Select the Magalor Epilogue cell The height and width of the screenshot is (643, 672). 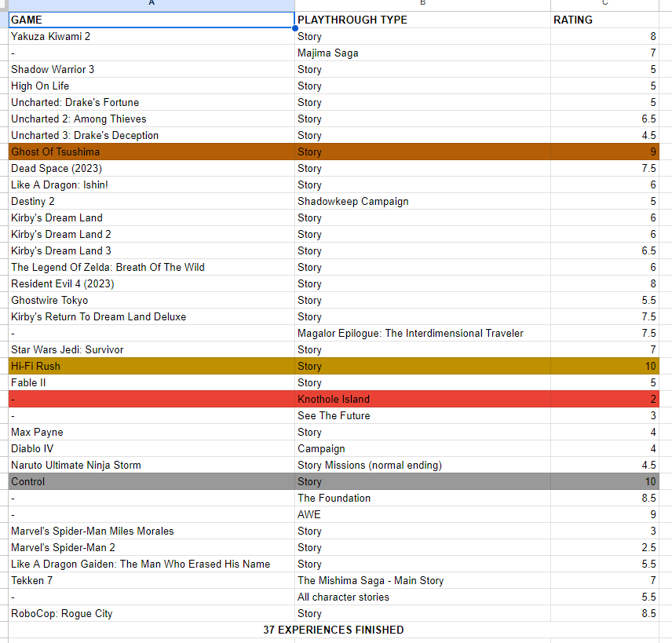pos(422,334)
